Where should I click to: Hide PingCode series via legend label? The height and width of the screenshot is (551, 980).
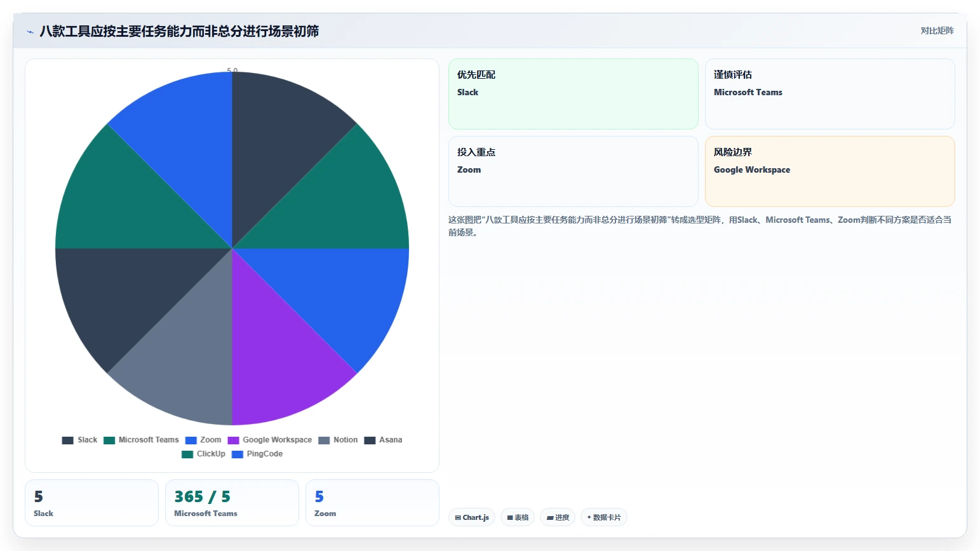click(x=265, y=454)
